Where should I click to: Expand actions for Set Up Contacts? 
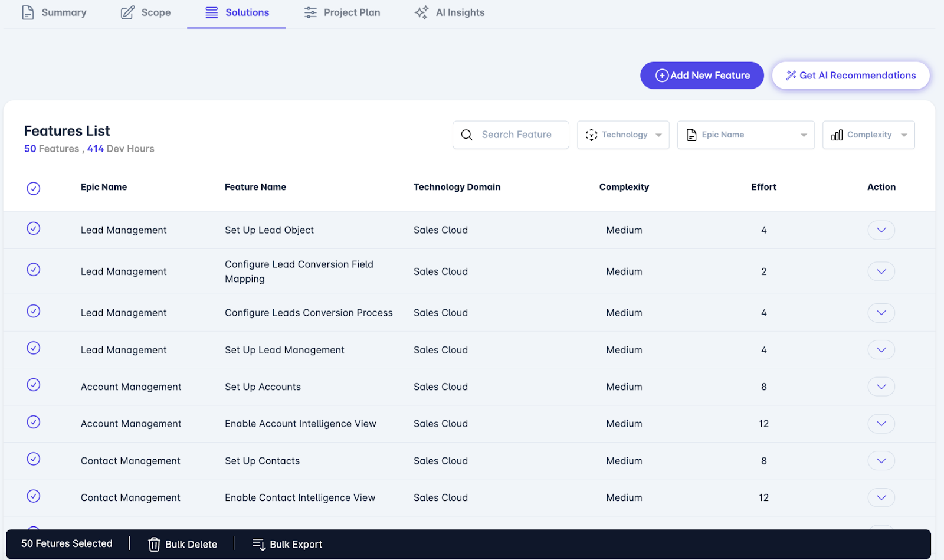[x=881, y=461]
